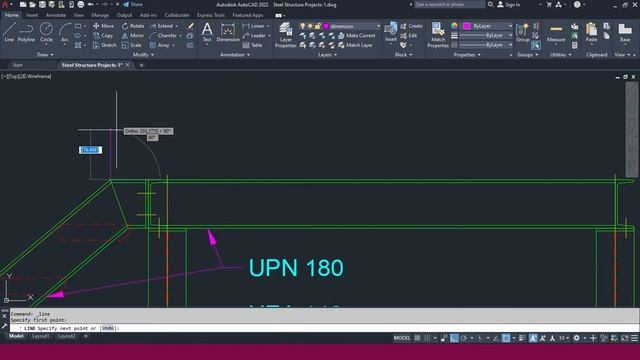Activate the Rotate command
The image size is (640, 360).
[x=133, y=26]
